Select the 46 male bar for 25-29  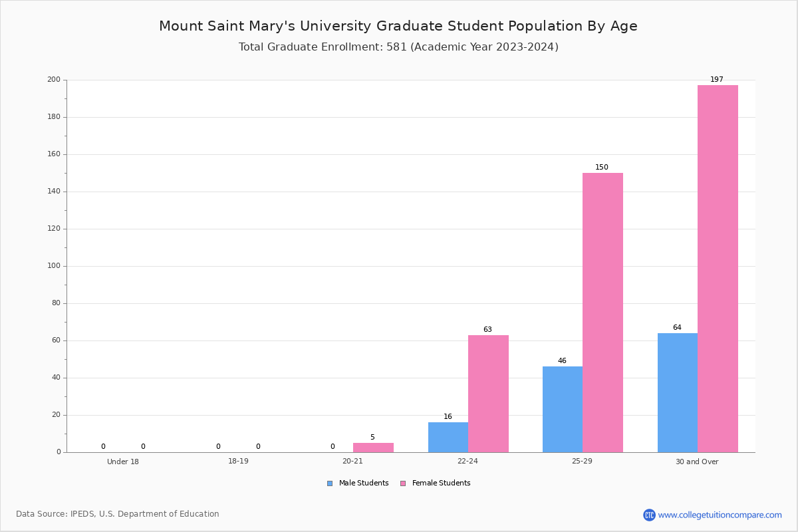563,410
